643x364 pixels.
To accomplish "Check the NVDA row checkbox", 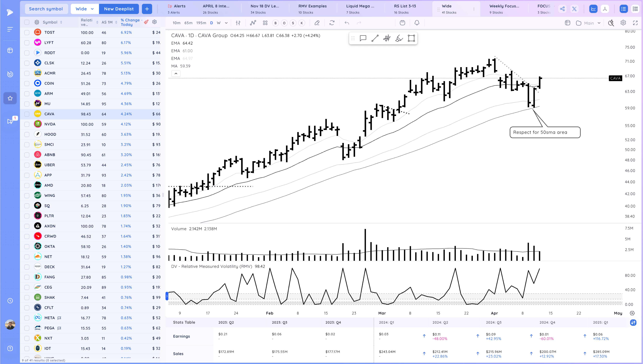I will (x=27, y=124).
